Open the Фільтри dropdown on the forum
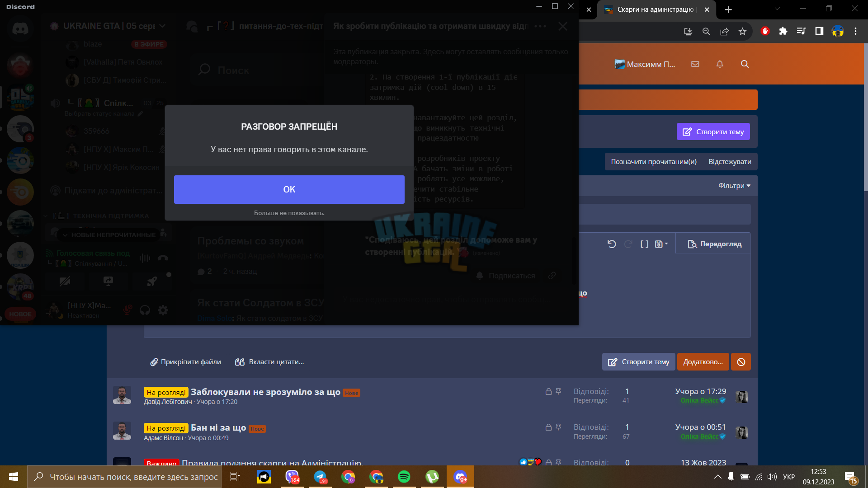 735,186
